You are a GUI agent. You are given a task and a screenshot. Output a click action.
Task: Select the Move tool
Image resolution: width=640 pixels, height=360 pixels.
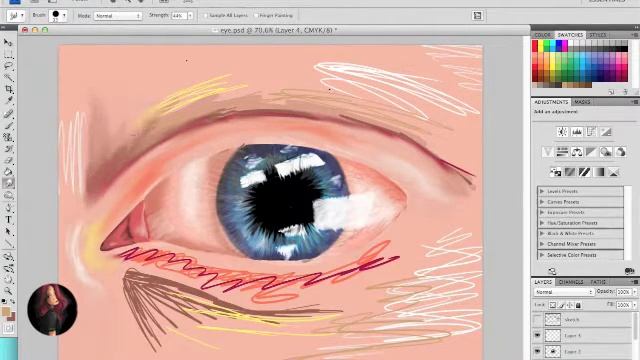click(x=8, y=42)
